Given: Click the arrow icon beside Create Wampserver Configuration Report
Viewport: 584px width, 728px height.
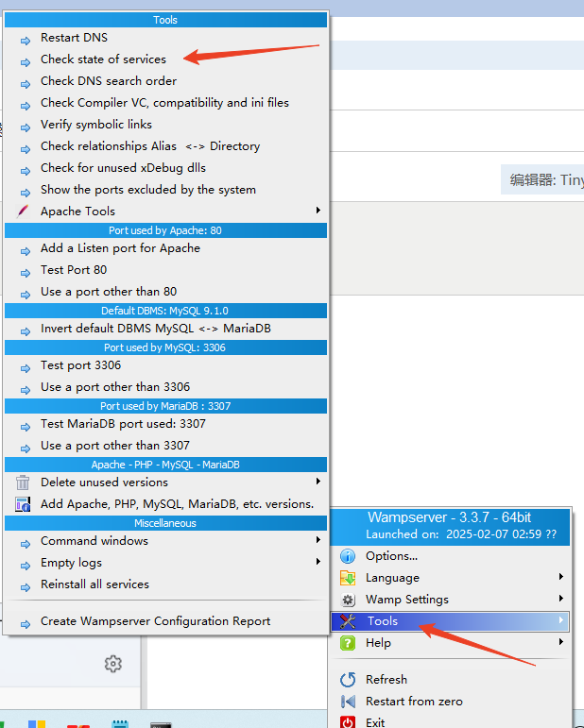Looking at the screenshot, I should click(x=26, y=625).
